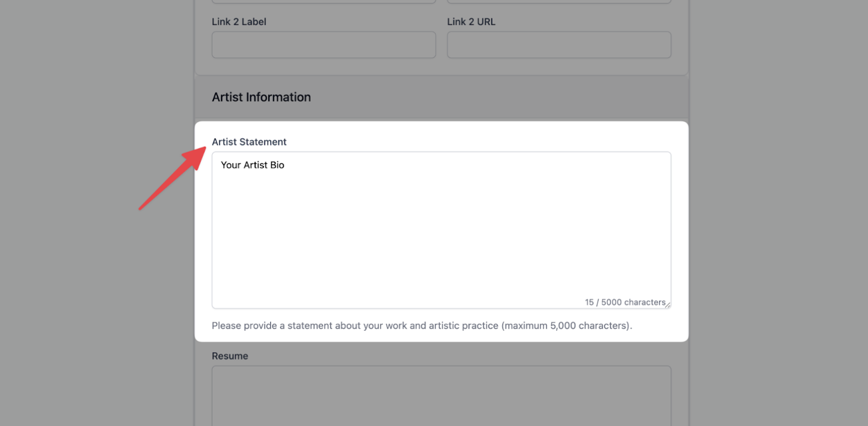
Task: Click the "Link 2 URL" field label
Action: 471,22
